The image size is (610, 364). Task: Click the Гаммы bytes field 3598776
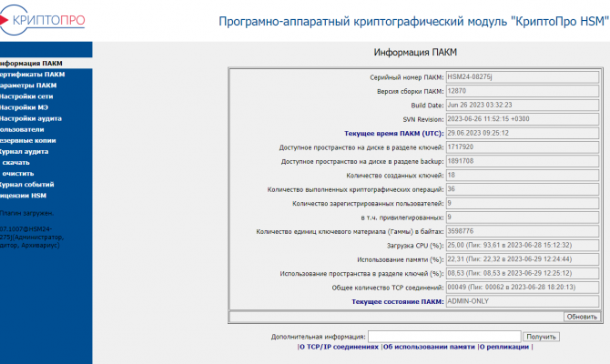pyautogui.click(x=523, y=231)
